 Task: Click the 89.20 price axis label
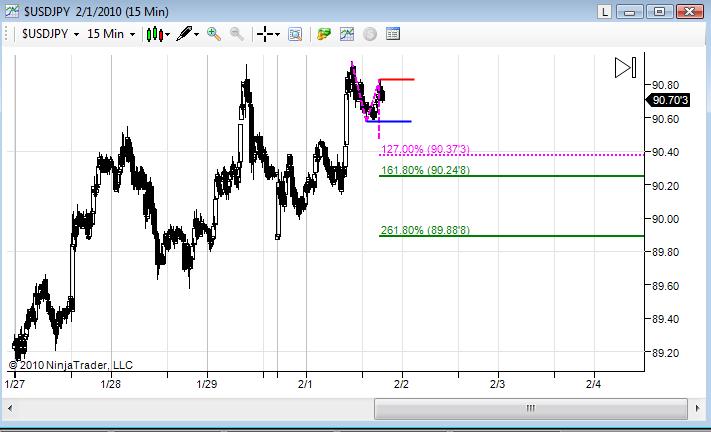tap(665, 353)
